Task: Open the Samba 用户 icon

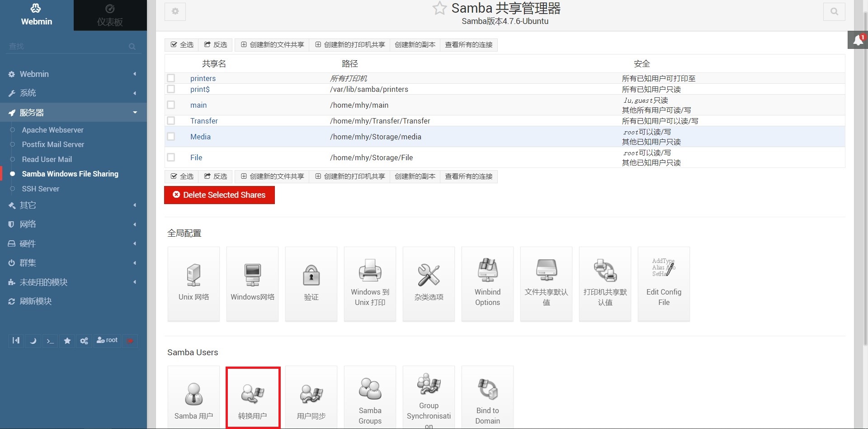Action: [193, 397]
